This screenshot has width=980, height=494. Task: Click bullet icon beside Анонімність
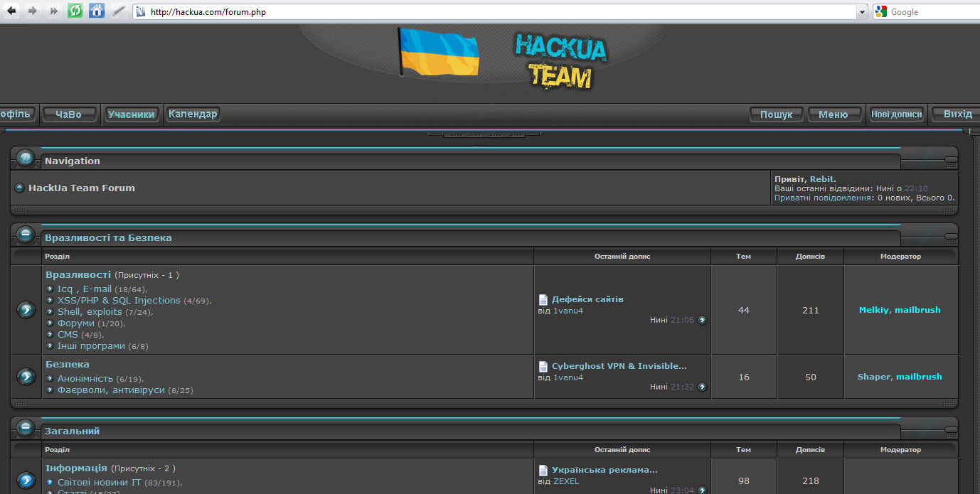(x=50, y=378)
